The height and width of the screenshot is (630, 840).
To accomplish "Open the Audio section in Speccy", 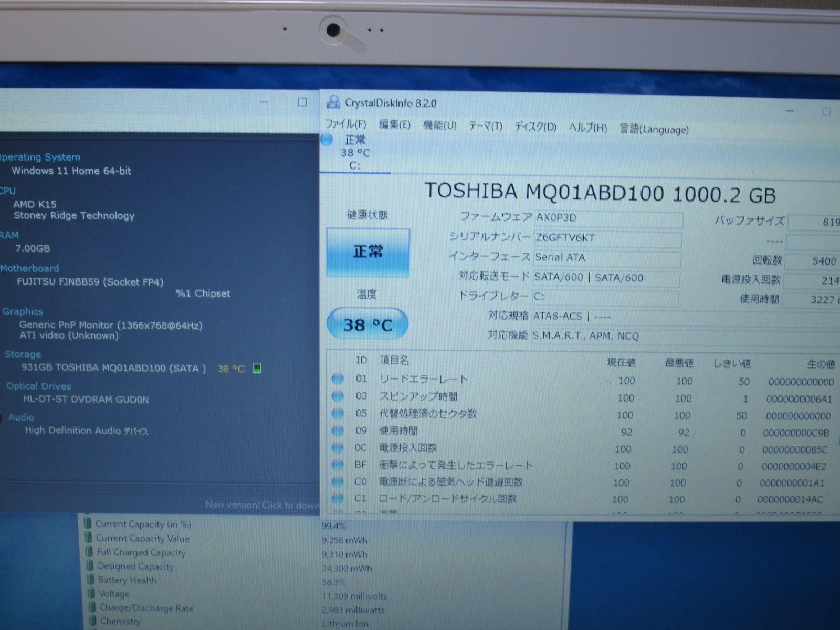I will click(x=21, y=417).
